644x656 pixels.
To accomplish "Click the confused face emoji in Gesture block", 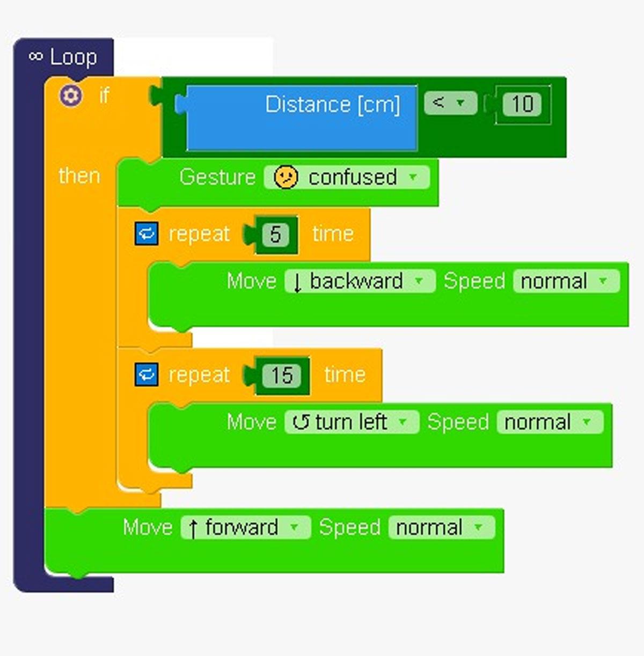I will coord(287,178).
